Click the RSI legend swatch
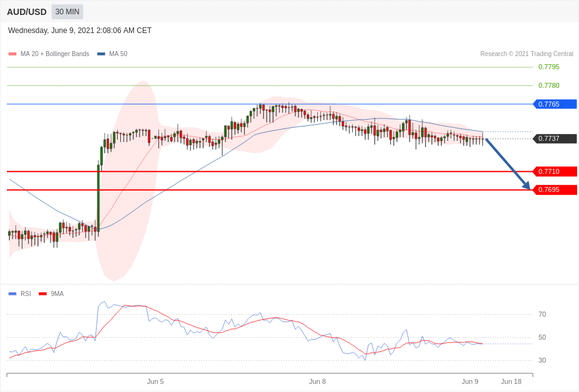Screen dimensions: 579x392 click(x=12, y=294)
